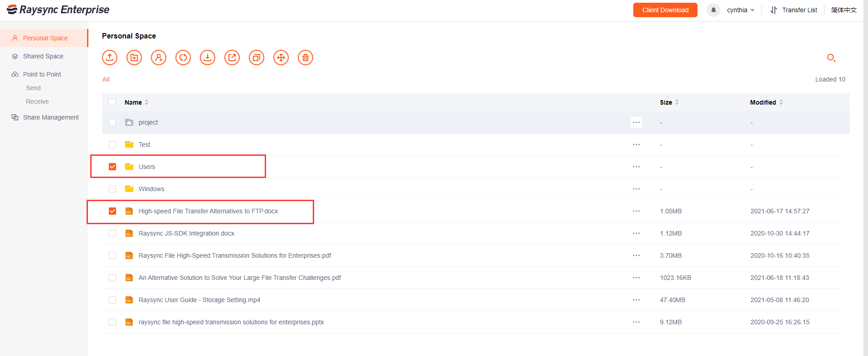Open notifications via the bell icon
The height and width of the screenshot is (356, 868).
coord(713,10)
